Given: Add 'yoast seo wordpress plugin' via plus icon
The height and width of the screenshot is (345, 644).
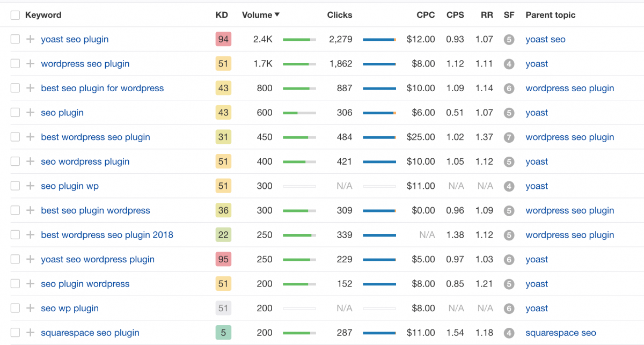Looking at the screenshot, I should 31,259.
